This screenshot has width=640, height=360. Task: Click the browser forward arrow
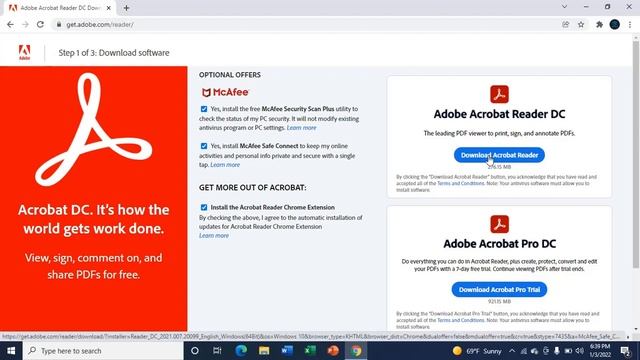click(x=25, y=24)
